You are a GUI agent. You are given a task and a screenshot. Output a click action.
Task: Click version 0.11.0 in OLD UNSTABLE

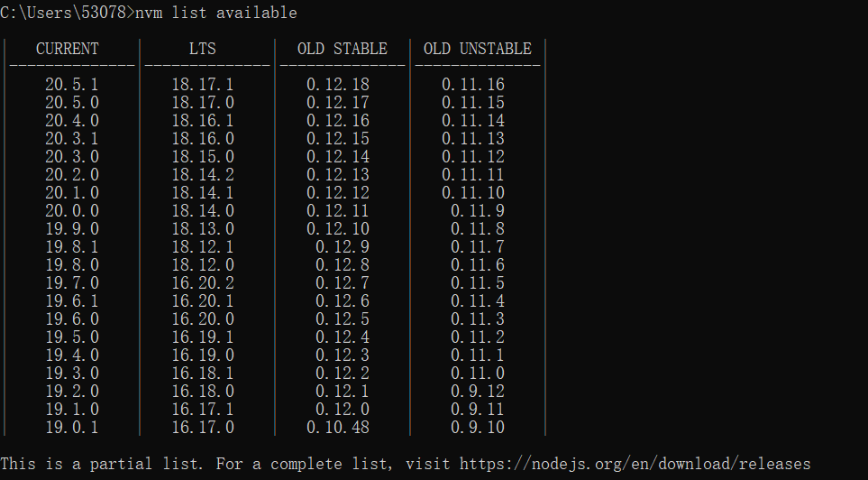478,374
